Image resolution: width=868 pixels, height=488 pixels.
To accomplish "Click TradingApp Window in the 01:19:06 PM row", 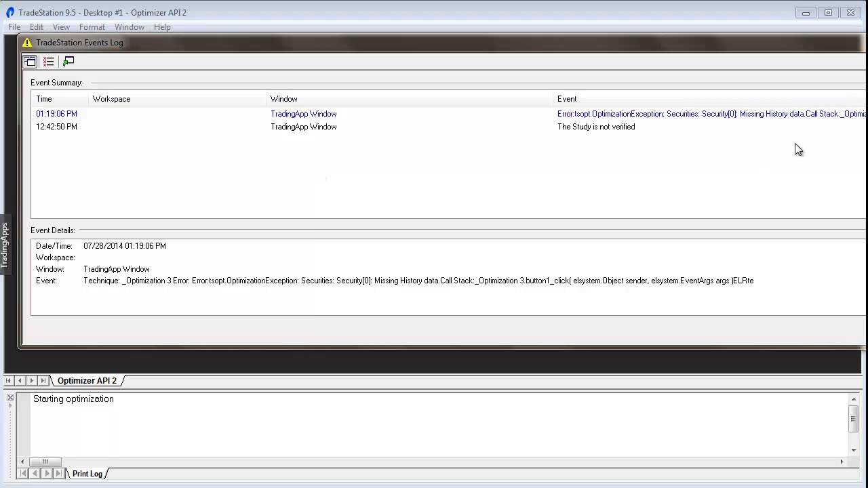I will coord(304,114).
